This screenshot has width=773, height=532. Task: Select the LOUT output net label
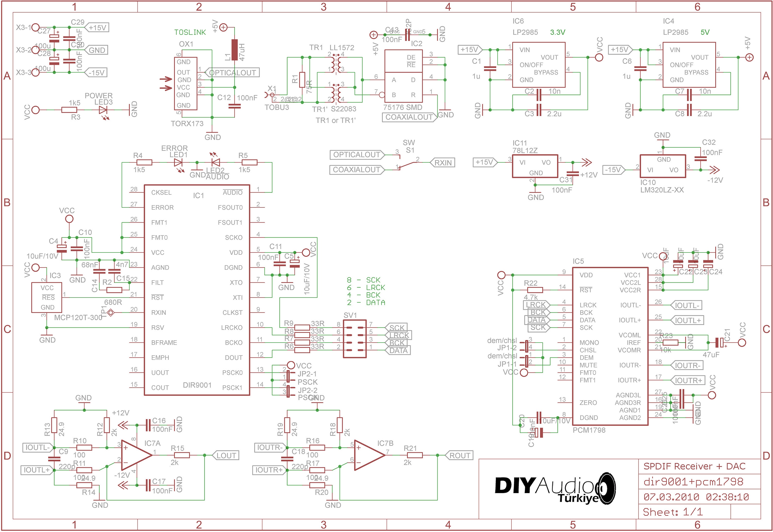tap(226, 455)
